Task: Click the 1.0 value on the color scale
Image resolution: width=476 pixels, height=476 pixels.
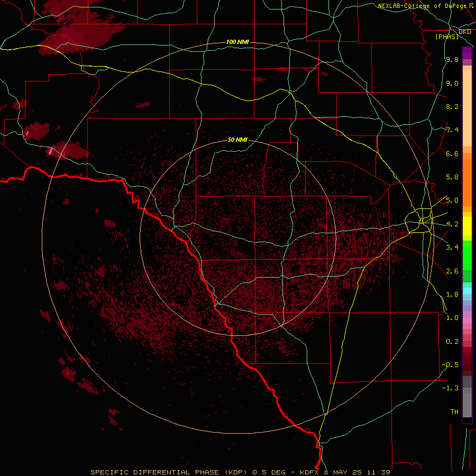Action: pyautogui.click(x=452, y=318)
